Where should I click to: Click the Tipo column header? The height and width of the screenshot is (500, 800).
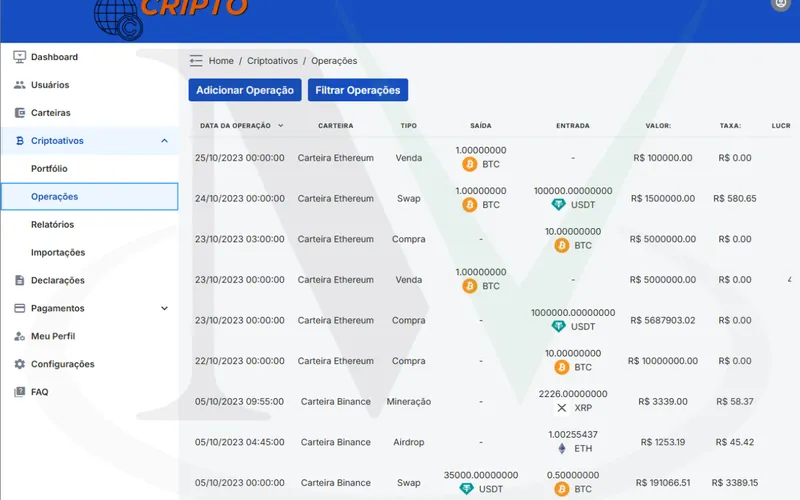coord(409,126)
